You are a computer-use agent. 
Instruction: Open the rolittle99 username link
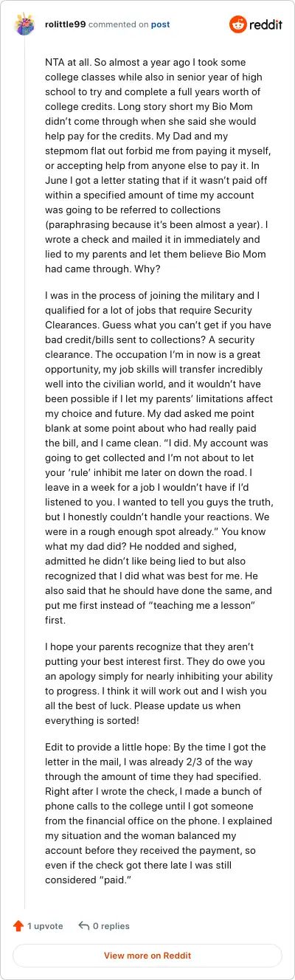tap(65, 24)
